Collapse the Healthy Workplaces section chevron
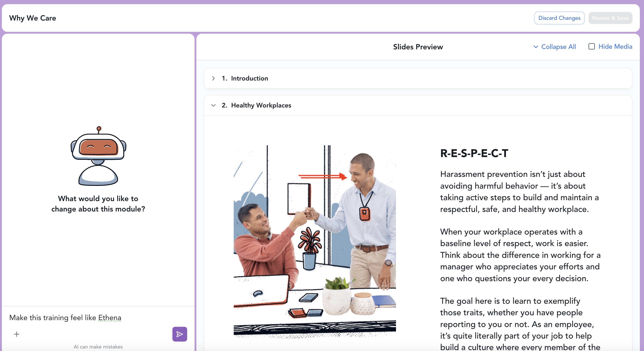Screen dimensions: 644x351 pyautogui.click(x=213, y=105)
